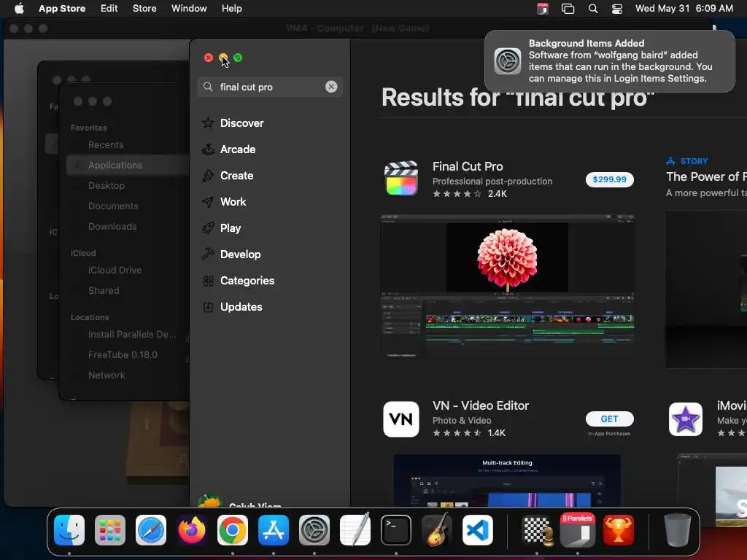This screenshot has width=747, height=560.
Task: Launch Google Chrome from the Dock
Action: point(233,529)
